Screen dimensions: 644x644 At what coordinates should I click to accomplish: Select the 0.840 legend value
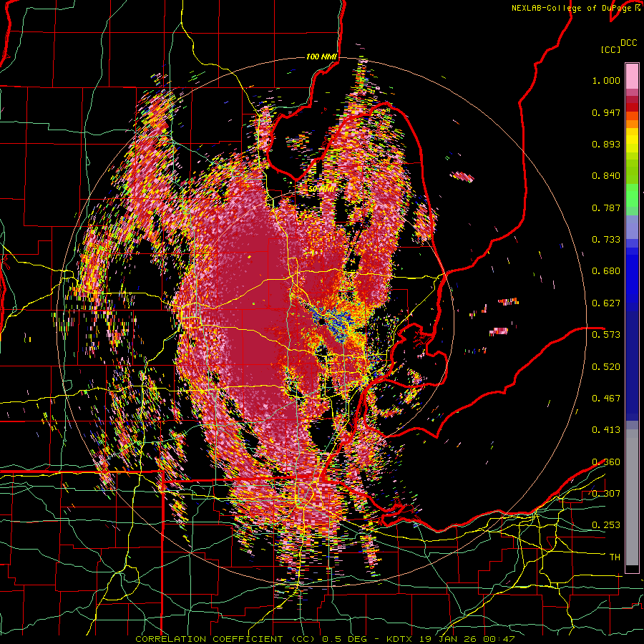click(606, 176)
